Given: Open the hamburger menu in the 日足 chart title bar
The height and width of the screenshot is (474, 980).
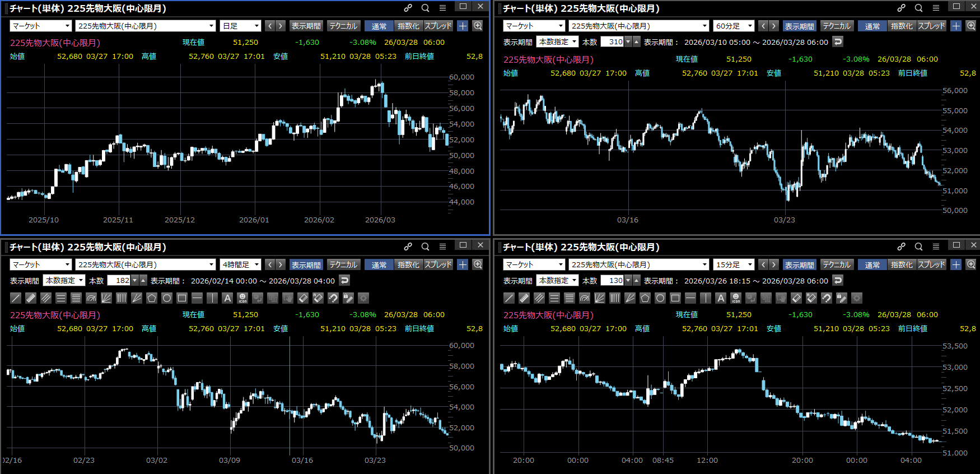Looking at the screenshot, I should [x=442, y=8].
